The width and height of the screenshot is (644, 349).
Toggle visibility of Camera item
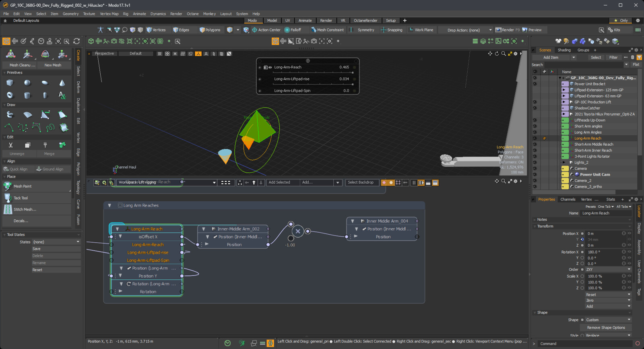[535, 169]
